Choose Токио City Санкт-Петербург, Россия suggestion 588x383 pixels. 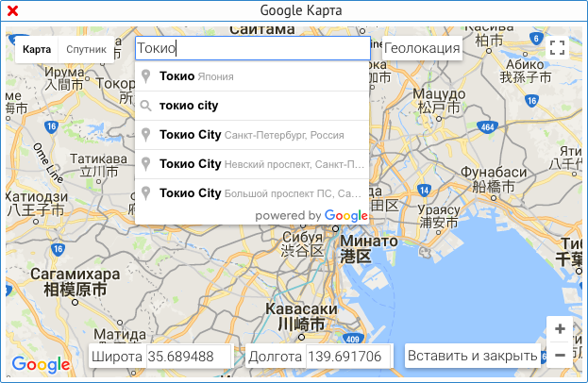pos(252,135)
